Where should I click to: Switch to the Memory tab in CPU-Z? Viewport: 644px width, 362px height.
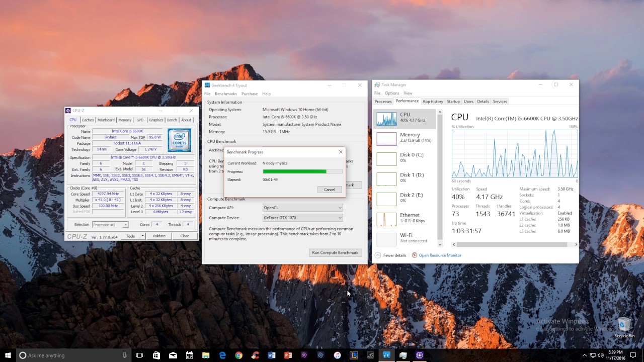click(125, 120)
